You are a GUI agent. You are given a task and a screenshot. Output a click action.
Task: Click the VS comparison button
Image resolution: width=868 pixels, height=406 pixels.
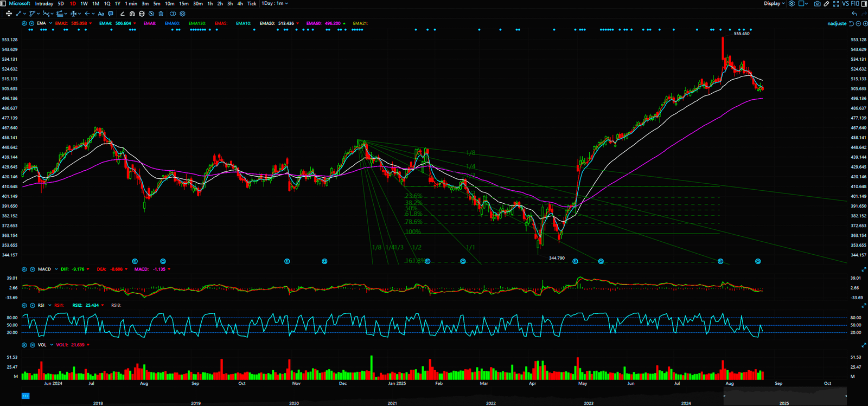(845, 4)
